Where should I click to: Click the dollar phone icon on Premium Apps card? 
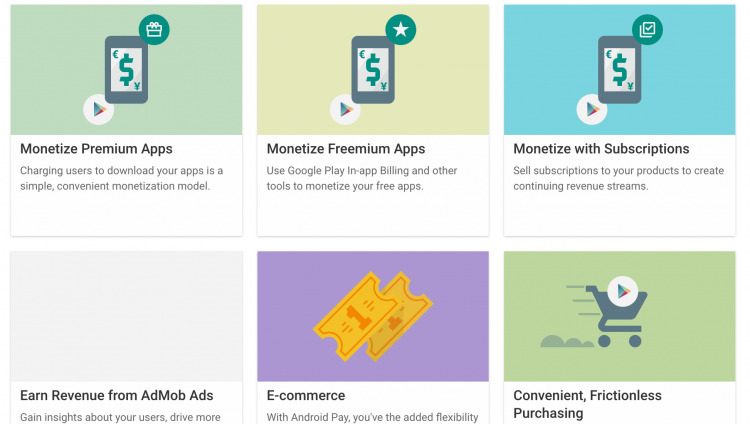coord(126,70)
